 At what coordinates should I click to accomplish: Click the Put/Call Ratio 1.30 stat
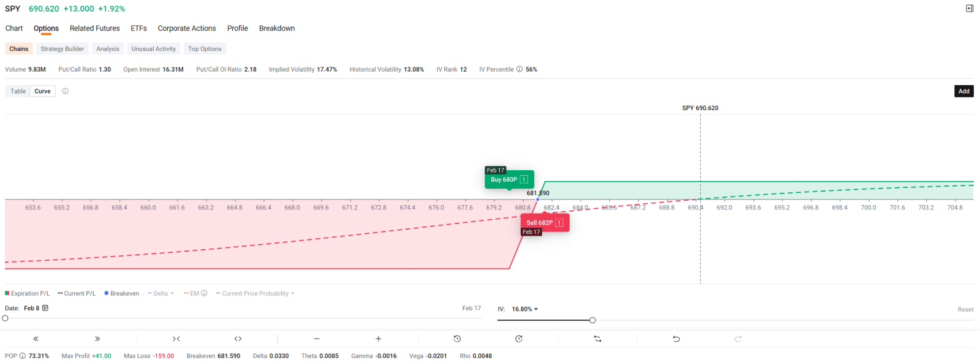point(85,69)
